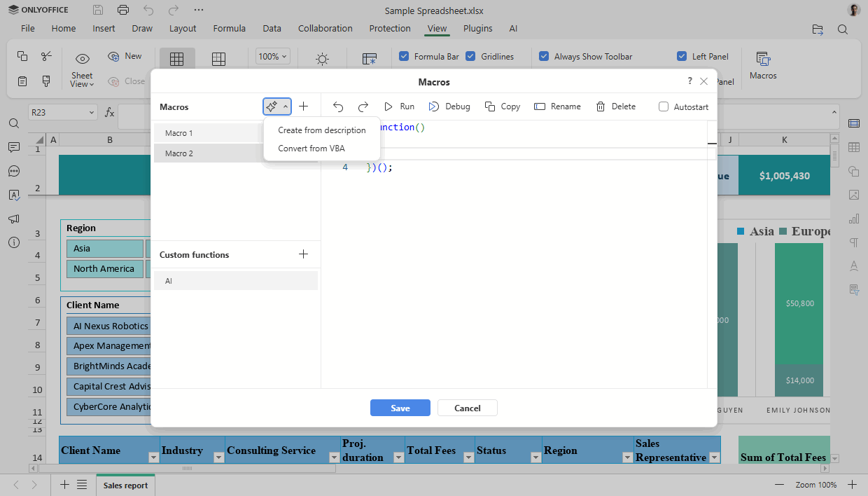Open Image settings in the right sidebar
This screenshot has width=868, height=496.
853,195
